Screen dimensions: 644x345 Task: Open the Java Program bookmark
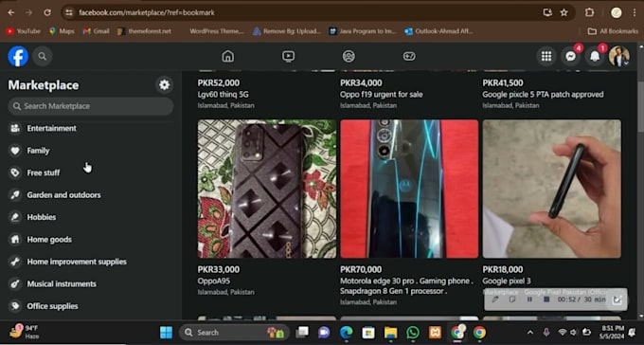click(x=363, y=31)
